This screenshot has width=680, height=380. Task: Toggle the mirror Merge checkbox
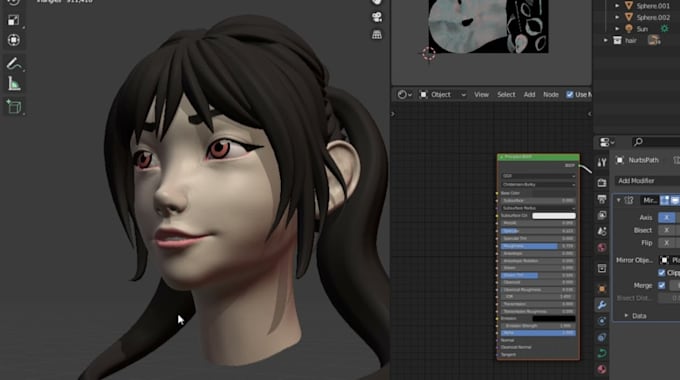(x=661, y=285)
